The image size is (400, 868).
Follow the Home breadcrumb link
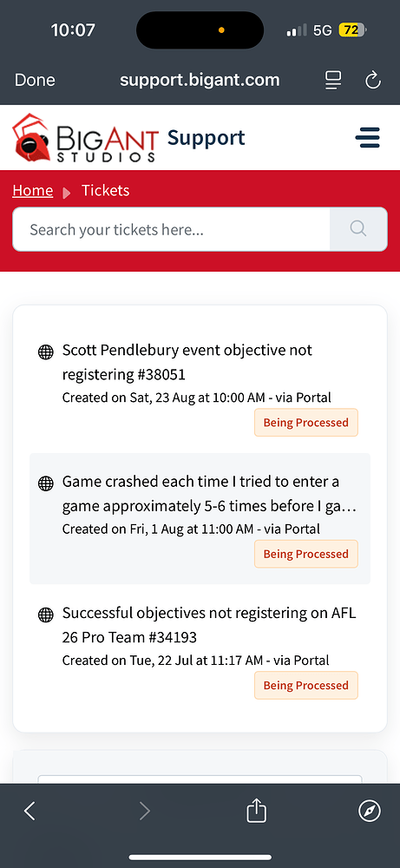coord(33,190)
